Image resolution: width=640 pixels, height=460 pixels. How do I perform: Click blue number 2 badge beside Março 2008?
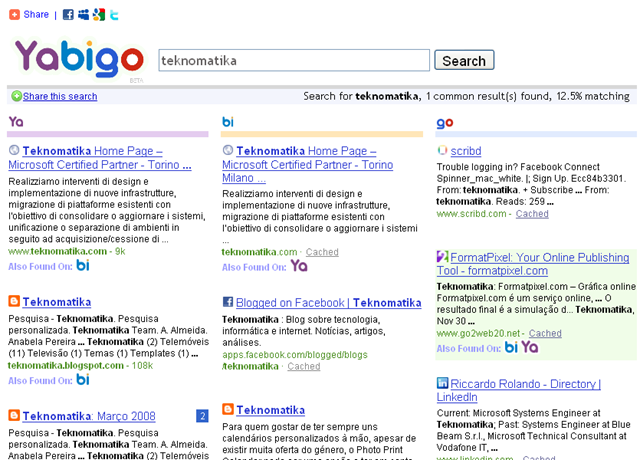tap(202, 416)
